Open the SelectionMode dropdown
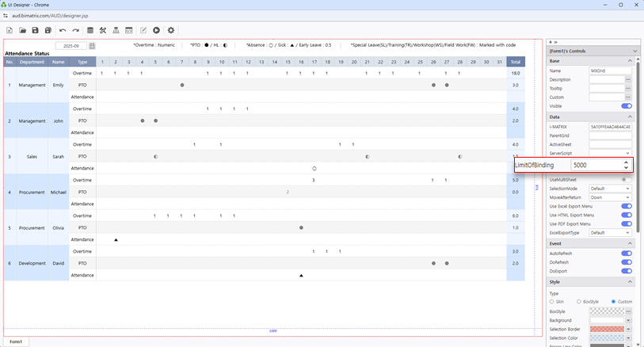 click(610, 189)
